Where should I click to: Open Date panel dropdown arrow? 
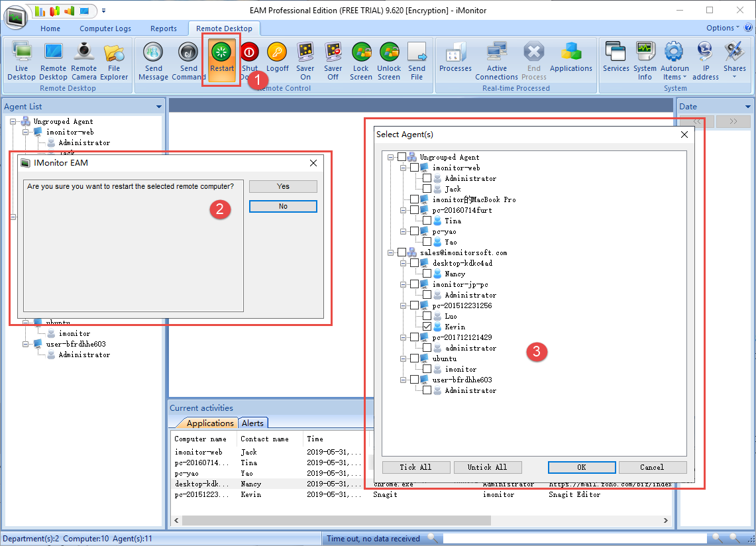coord(748,107)
